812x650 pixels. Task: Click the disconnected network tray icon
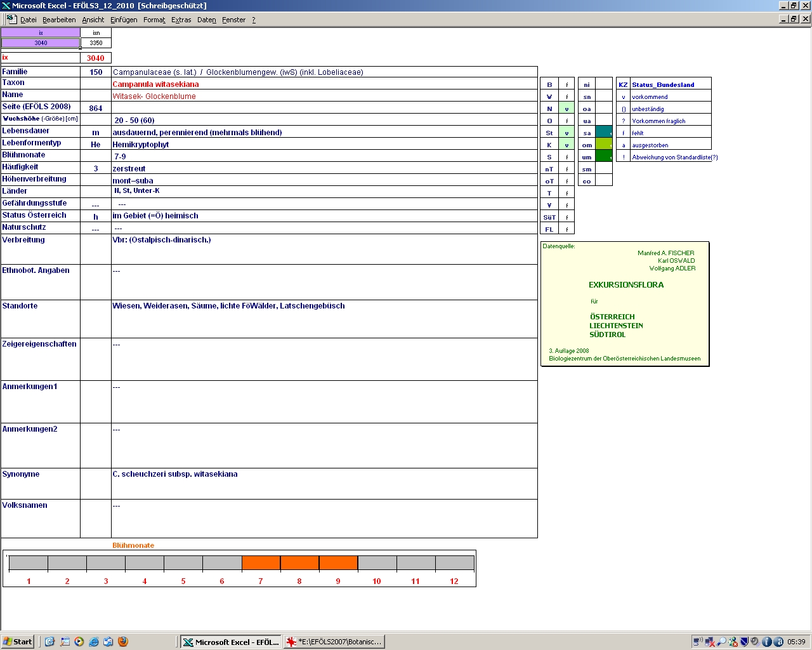click(x=709, y=642)
